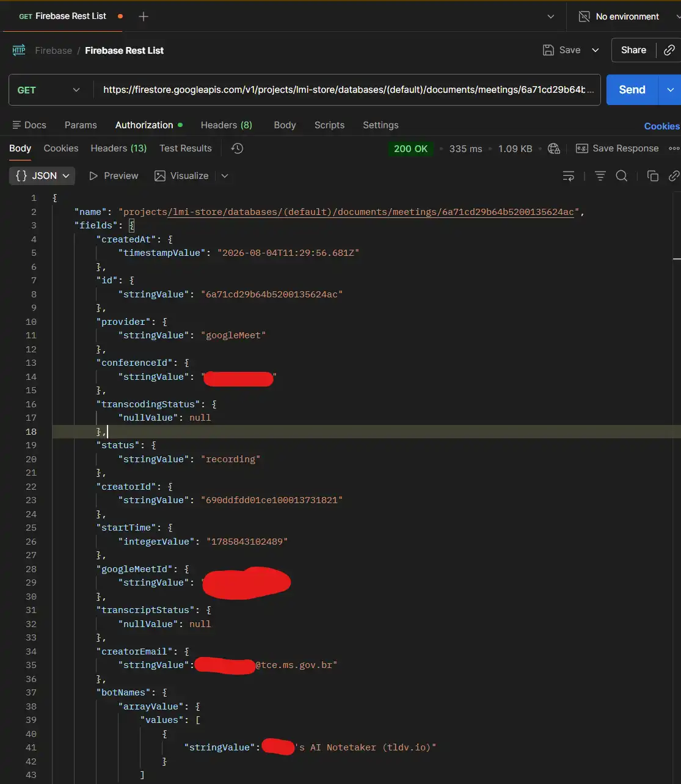Open the Firebase collection breadcrumb
The width and height of the screenshot is (681, 784).
click(x=53, y=51)
